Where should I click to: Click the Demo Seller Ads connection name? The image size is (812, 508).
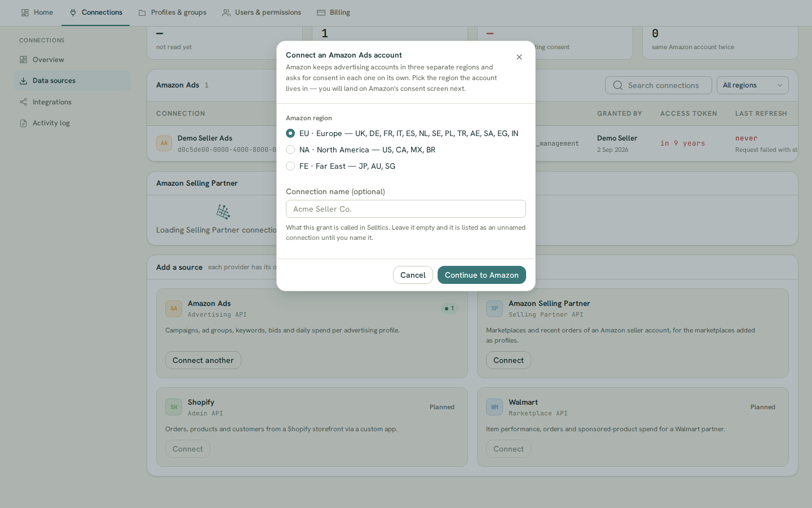point(205,138)
